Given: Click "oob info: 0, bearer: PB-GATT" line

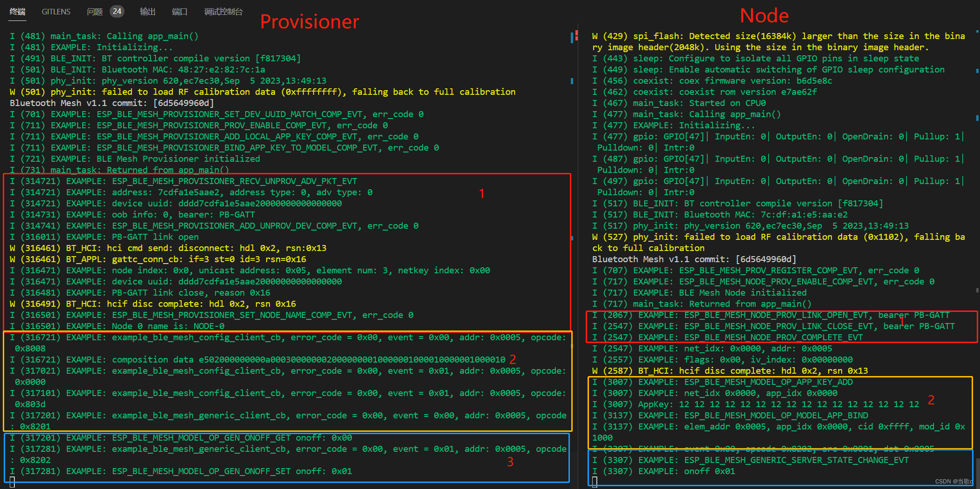Looking at the screenshot, I should point(132,215).
